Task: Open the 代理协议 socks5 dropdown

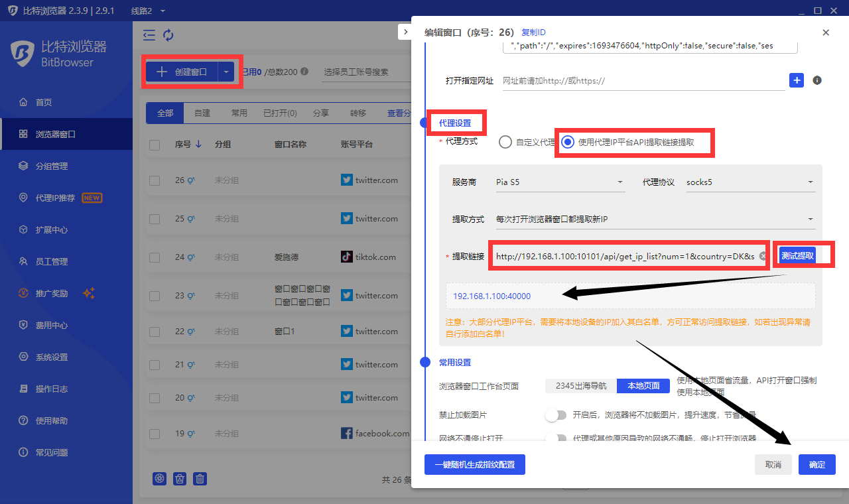Action: pyautogui.click(x=750, y=182)
